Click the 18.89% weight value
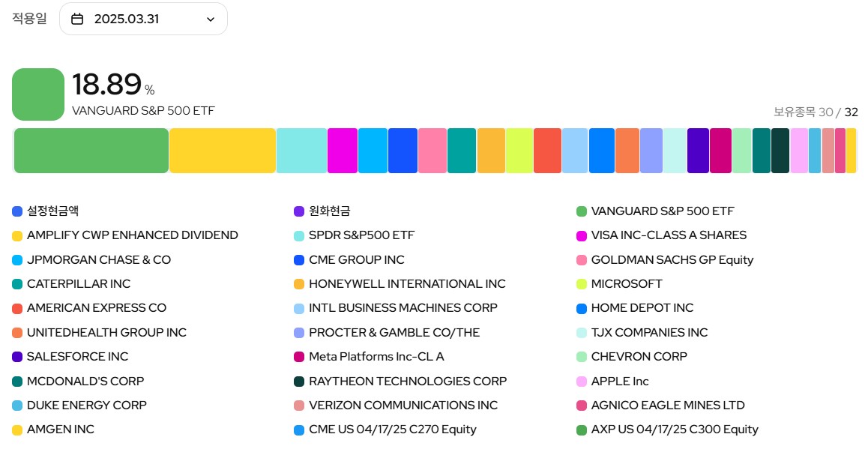 [x=113, y=85]
